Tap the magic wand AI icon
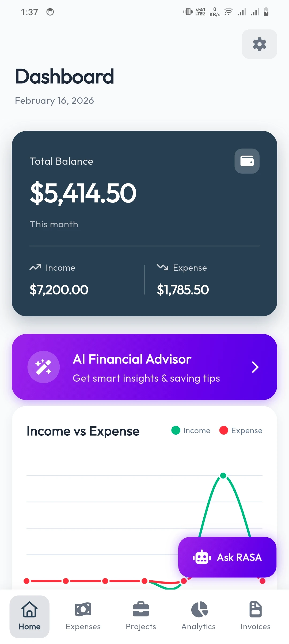The width and height of the screenshot is (289, 644). point(44,367)
